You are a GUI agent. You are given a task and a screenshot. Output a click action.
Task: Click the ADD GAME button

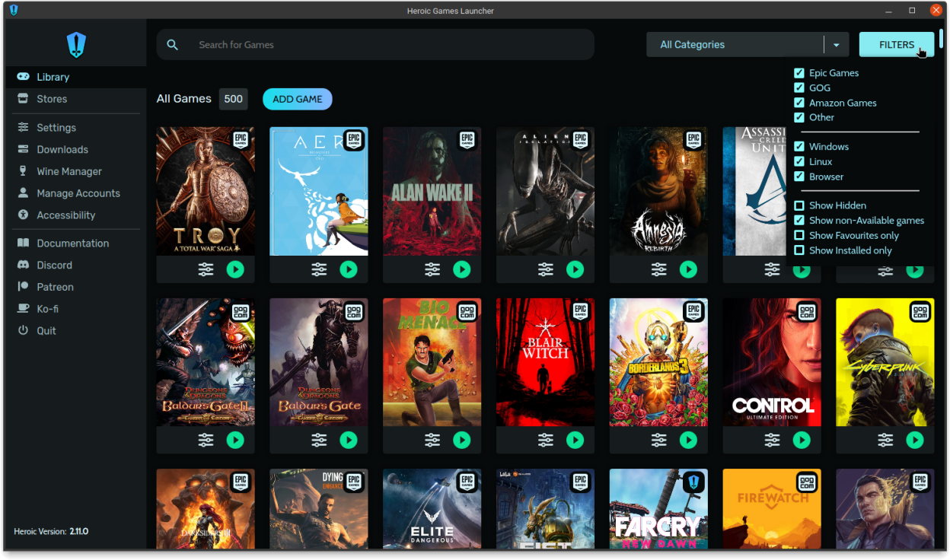pyautogui.click(x=297, y=99)
